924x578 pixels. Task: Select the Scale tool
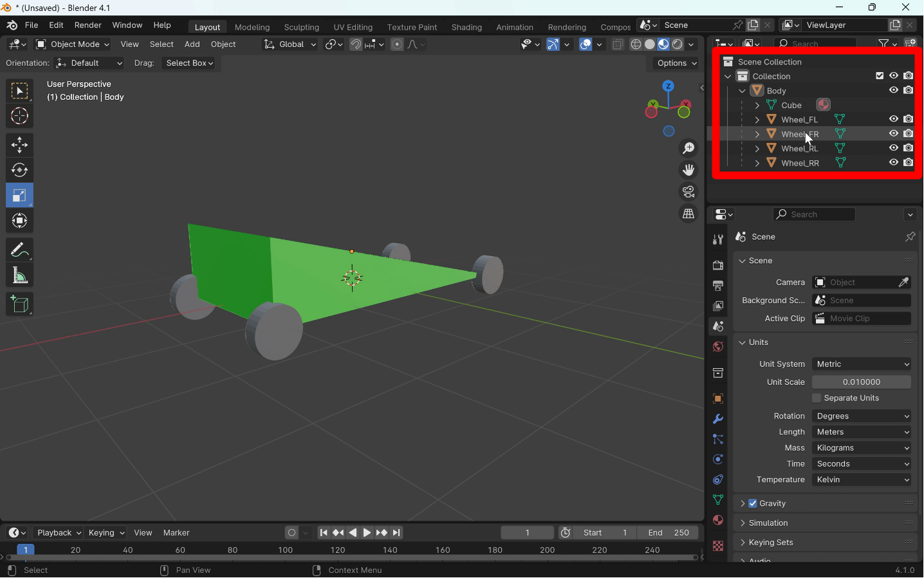(x=19, y=196)
